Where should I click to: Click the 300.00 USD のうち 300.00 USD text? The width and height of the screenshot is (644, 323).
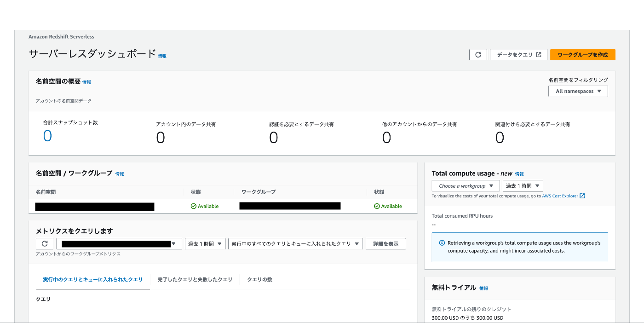click(x=467, y=318)
